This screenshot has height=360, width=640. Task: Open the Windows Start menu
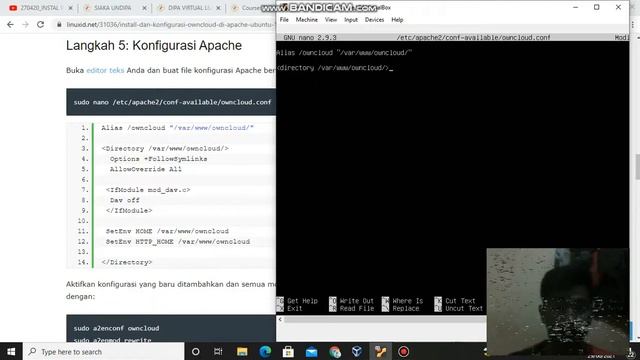coord(11,351)
